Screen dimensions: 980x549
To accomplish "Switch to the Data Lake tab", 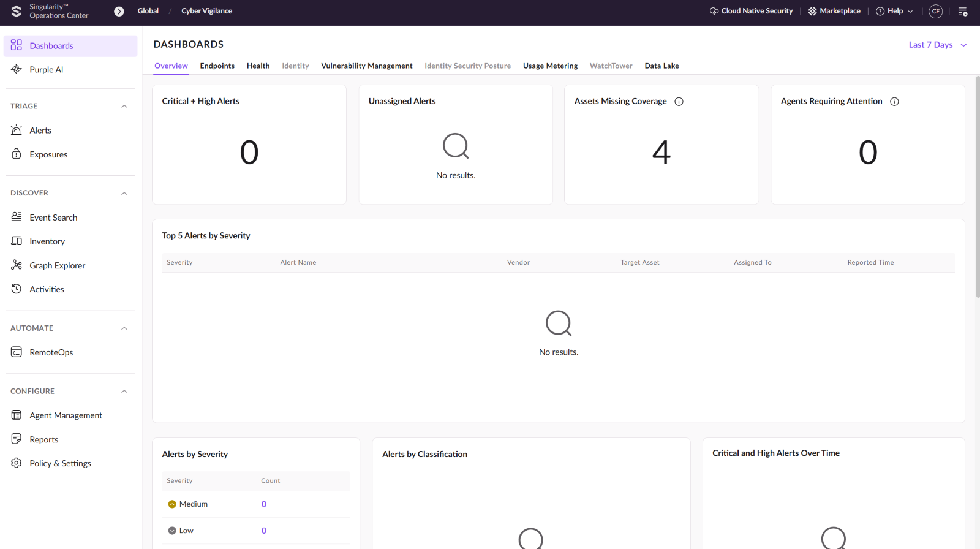I will click(x=661, y=66).
